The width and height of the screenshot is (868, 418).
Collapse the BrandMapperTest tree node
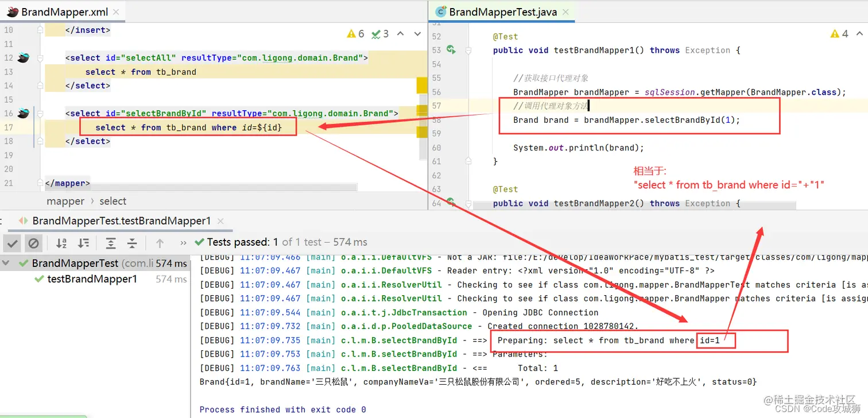pos(6,264)
